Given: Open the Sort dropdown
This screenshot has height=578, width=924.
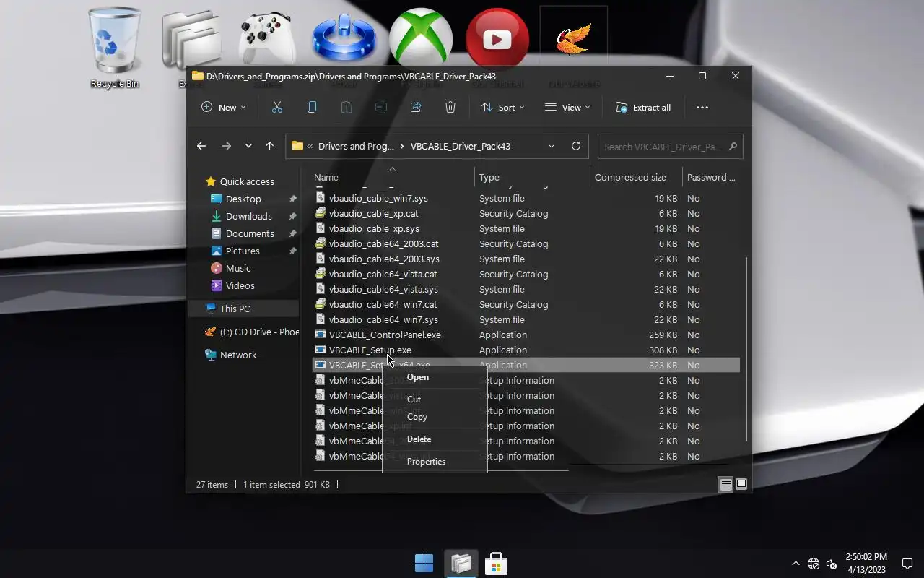Looking at the screenshot, I should tap(503, 107).
